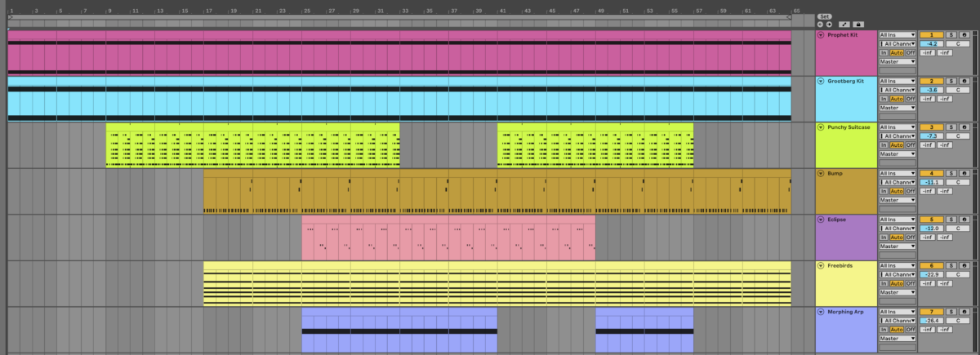This screenshot has width=980, height=355.
Task: Turn monitoring Off for Prophet Kit
Action: tap(910, 53)
